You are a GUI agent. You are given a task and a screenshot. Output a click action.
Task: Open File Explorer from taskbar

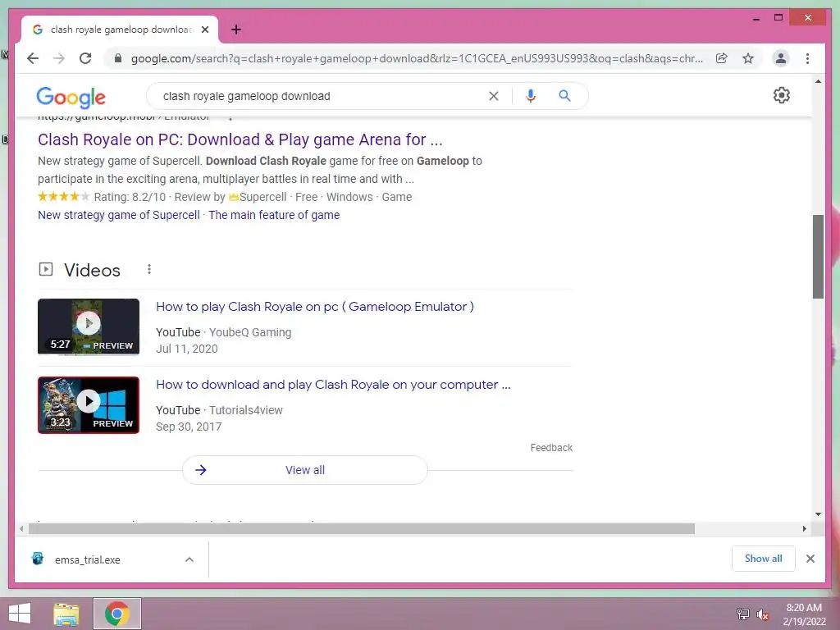pyautogui.click(x=66, y=614)
